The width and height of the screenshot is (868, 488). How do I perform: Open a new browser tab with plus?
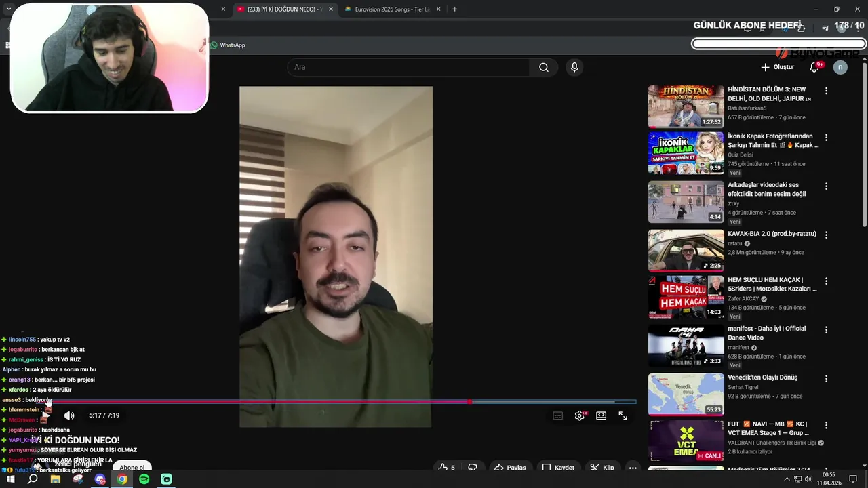click(x=454, y=9)
